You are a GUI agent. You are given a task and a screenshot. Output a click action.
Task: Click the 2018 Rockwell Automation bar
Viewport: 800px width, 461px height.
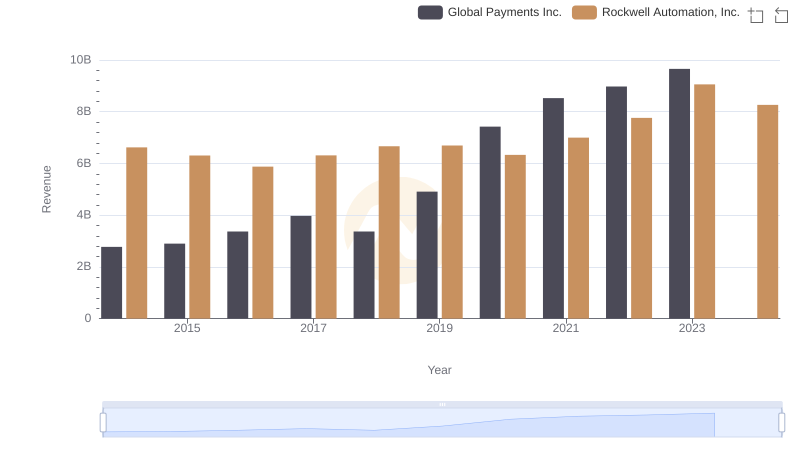pos(389,233)
